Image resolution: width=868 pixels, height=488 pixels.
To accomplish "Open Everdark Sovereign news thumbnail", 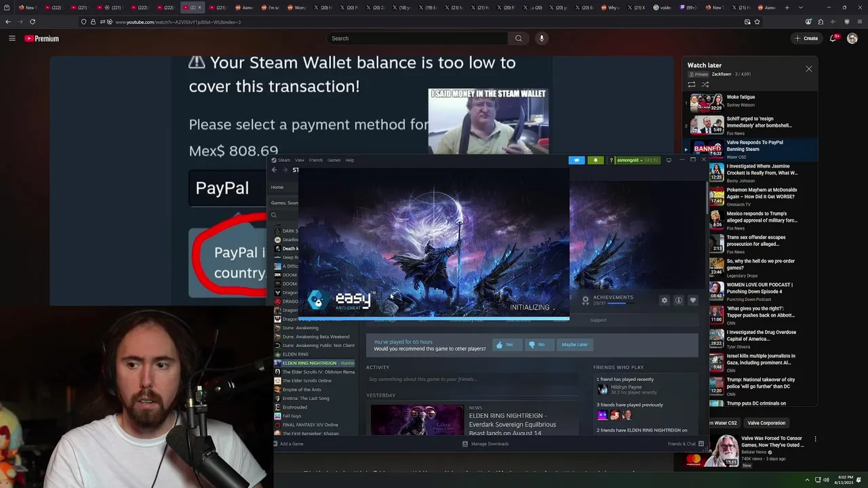I will pyautogui.click(x=416, y=420).
